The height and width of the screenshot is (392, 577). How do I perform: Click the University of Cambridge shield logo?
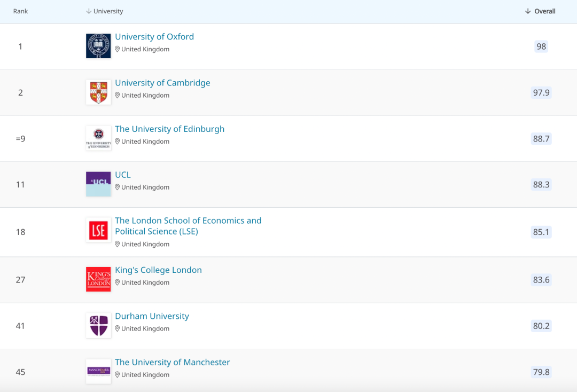coord(98,92)
